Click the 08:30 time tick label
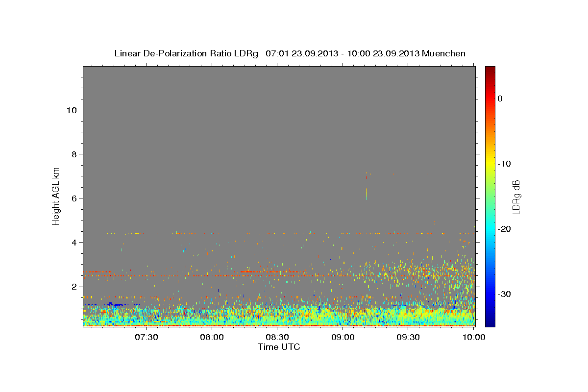Viewport: 588px width, 392px height. pyautogui.click(x=277, y=338)
